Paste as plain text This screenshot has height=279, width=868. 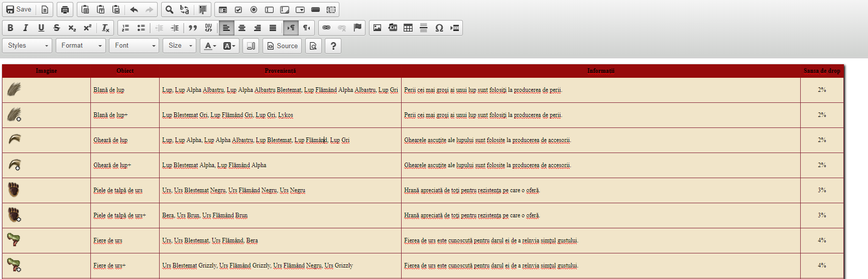pos(101,10)
